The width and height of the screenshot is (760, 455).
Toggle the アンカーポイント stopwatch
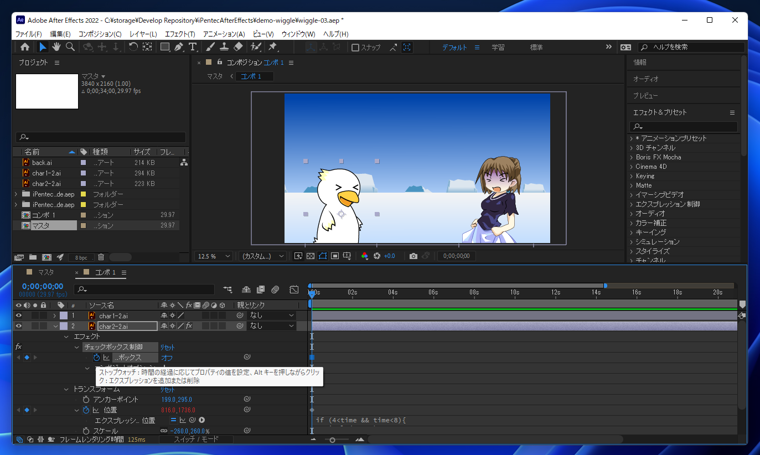86,400
